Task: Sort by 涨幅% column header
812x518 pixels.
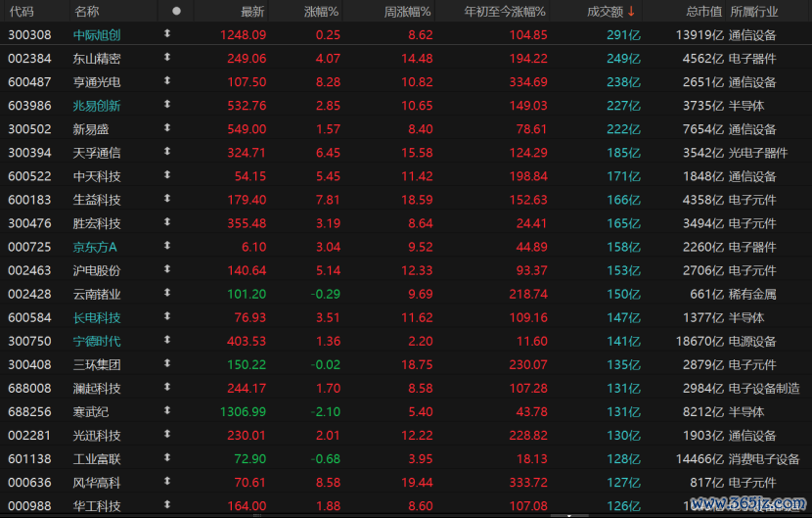Action: (321, 12)
